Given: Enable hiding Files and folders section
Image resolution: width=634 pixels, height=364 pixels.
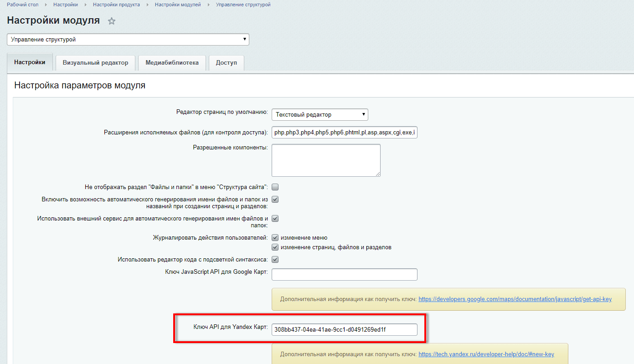Looking at the screenshot, I should [x=275, y=187].
